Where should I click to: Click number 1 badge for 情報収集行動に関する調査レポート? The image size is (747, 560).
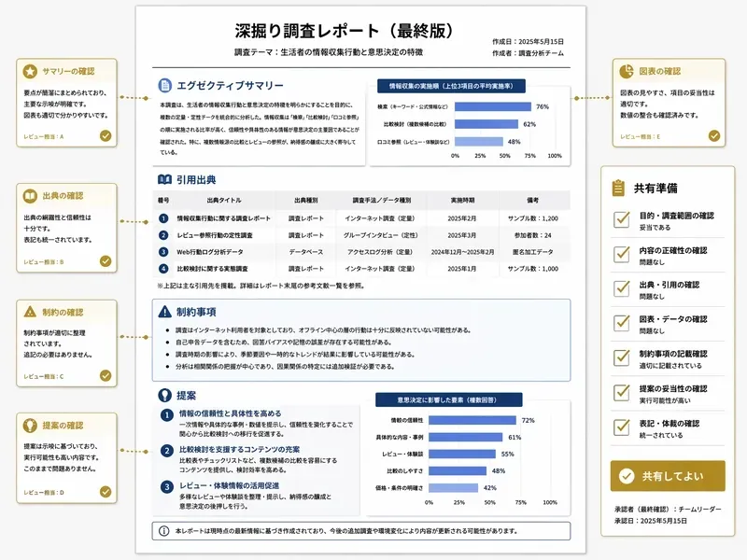point(163,218)
